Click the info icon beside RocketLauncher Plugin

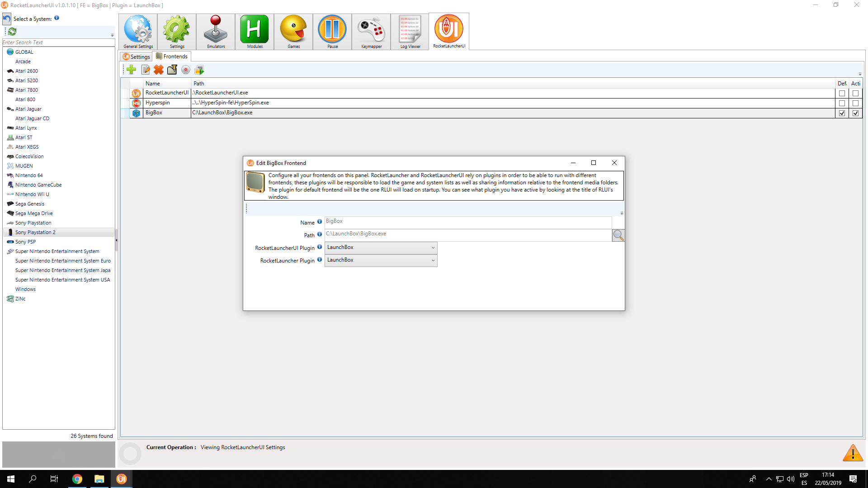tap(320, 259)
